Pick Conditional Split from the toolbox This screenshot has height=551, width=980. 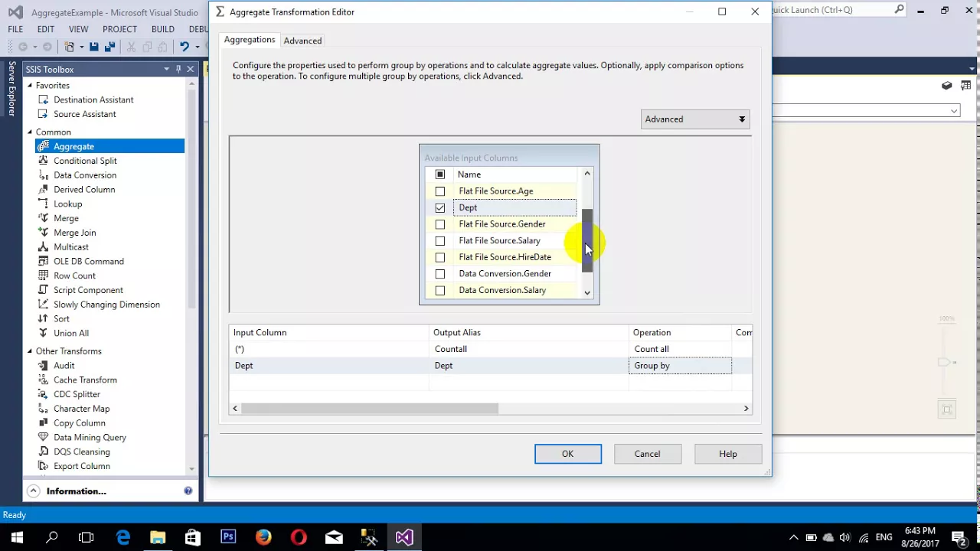85,161
